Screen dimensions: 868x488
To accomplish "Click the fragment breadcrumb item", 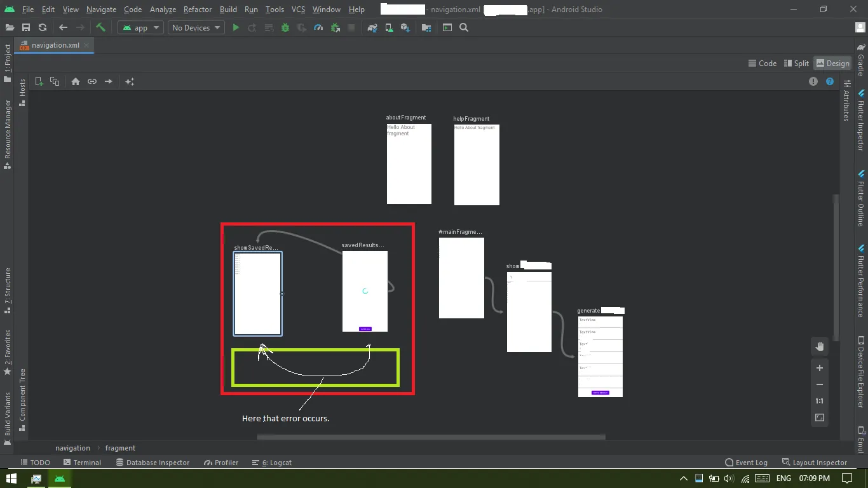I will (x=120, y=448).
